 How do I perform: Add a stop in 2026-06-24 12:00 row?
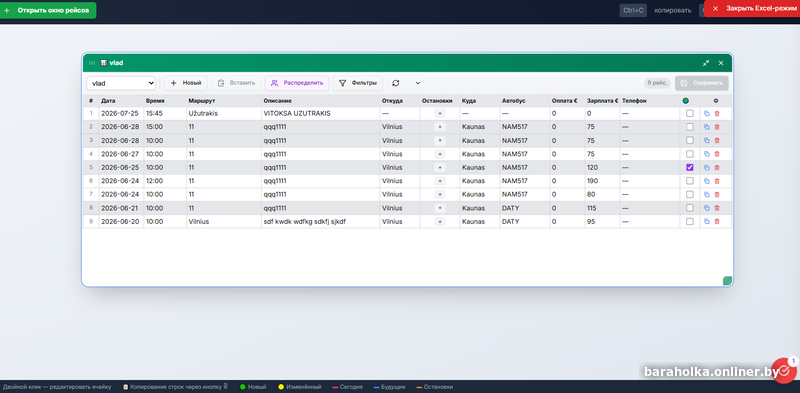pos(440,181)
